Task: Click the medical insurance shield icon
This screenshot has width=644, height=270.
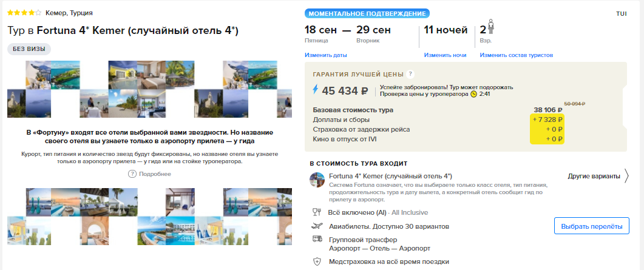Action: pyautogui.click(x=317, y=262)
